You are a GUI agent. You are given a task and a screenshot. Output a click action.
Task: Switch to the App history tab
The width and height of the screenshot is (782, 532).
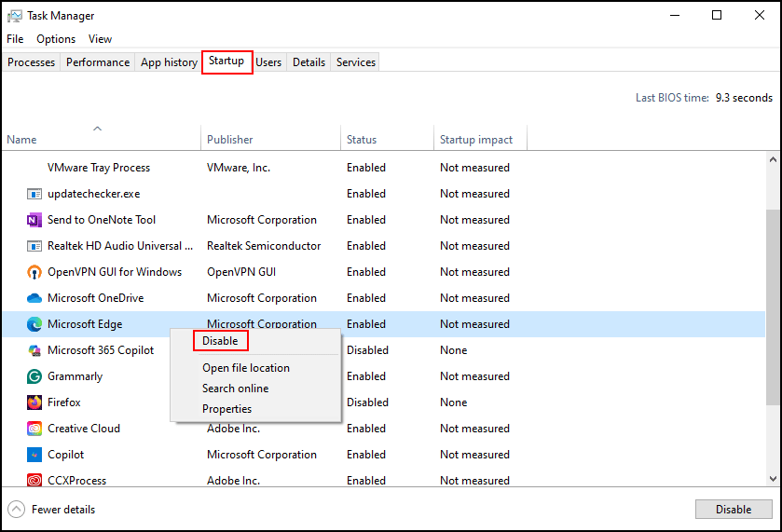[169, 62]
